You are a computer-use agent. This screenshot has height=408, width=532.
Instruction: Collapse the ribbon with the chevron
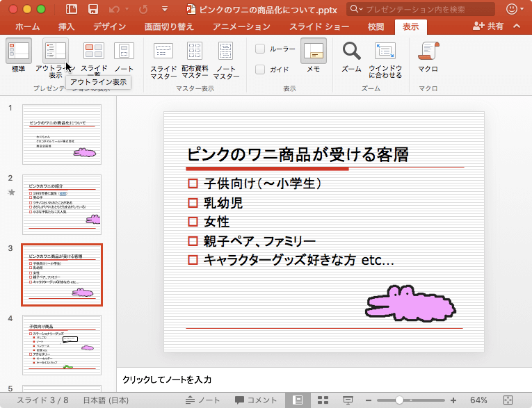tap(517, 26)
